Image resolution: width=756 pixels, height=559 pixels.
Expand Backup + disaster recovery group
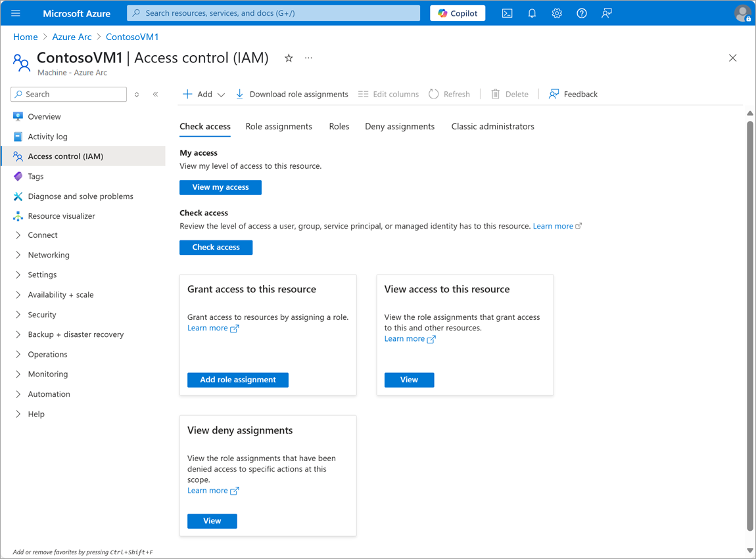point(18,334)
